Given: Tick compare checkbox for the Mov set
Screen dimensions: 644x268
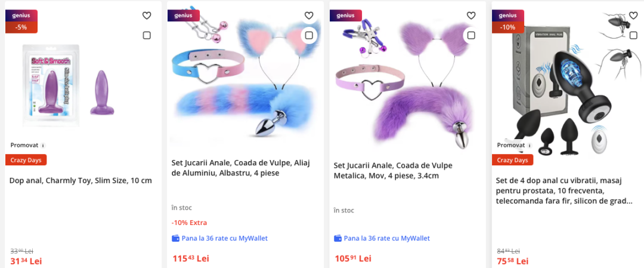Looking at the screenshot, I should tap(471, 35).
